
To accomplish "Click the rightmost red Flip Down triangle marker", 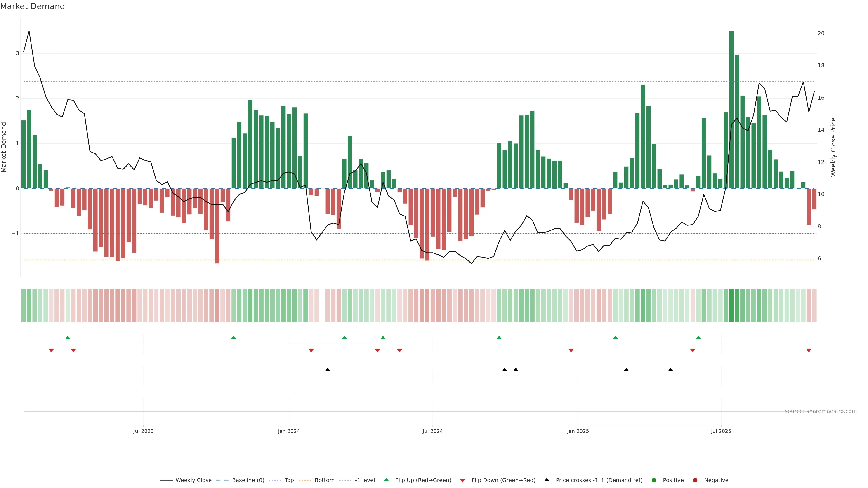I will (809, 351).
